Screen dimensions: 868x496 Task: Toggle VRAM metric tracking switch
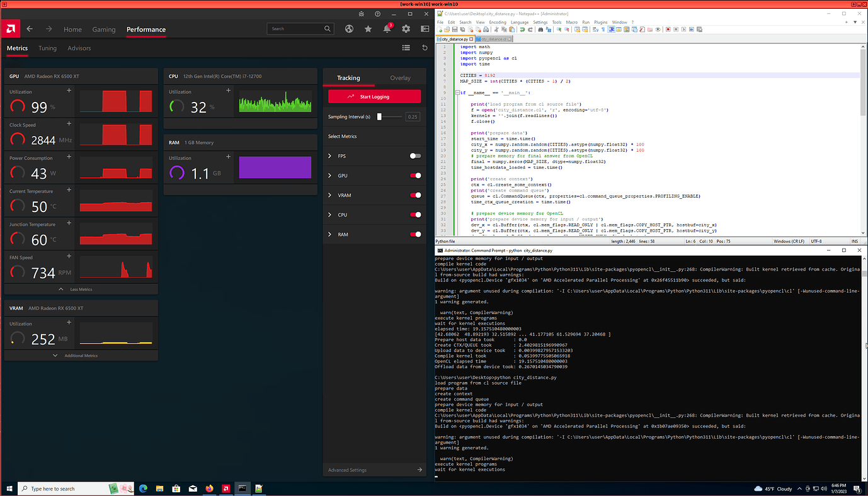click(x=415, y=195)
